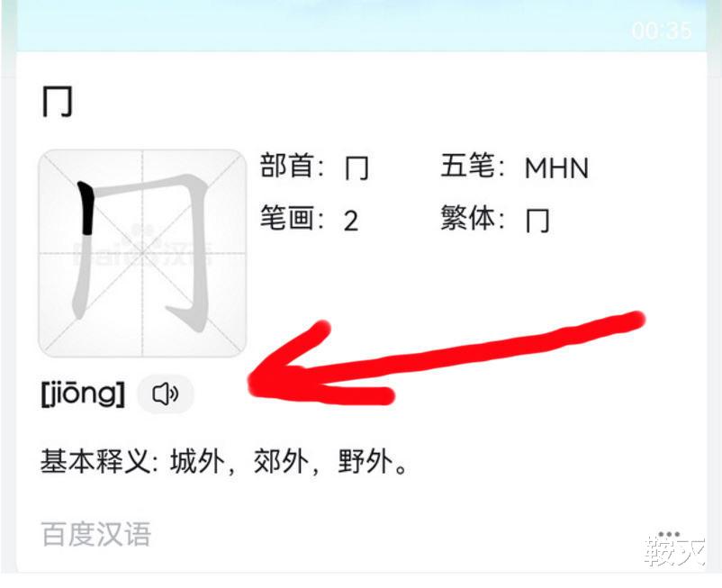Viewport: 722px width, 588px height.
Task: Click the 基本释义 label
Action: pos(95,461)
